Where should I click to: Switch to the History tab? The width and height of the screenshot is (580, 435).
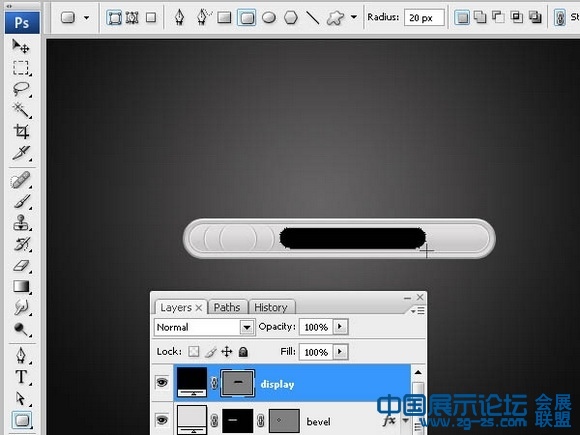click(x=271, y=307)
